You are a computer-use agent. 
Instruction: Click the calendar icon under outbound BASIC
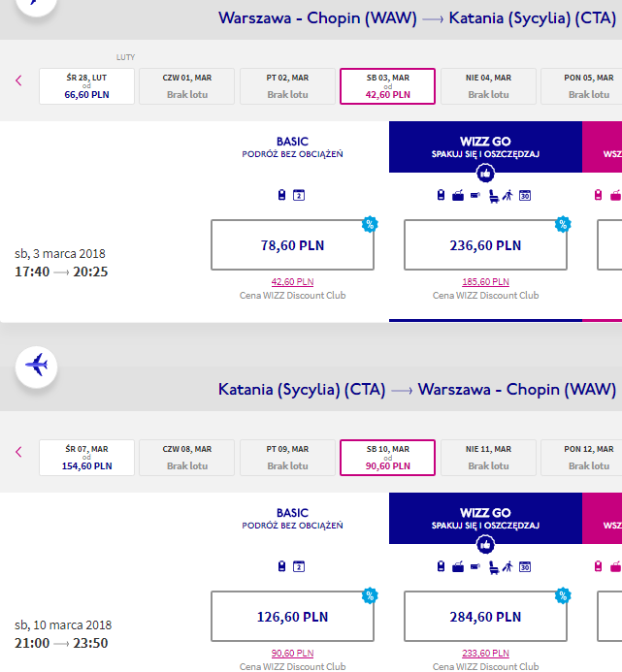[299, 195]
